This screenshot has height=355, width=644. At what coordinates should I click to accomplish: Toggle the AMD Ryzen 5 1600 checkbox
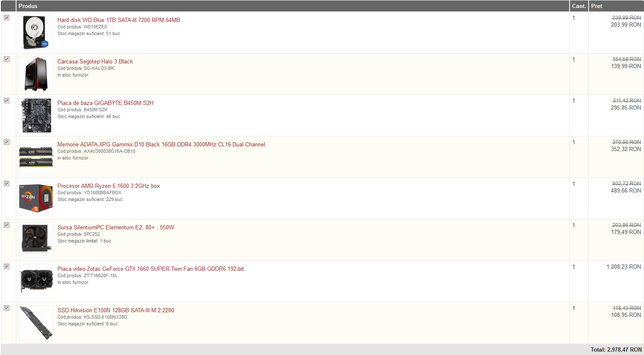(x=6, y=184)
